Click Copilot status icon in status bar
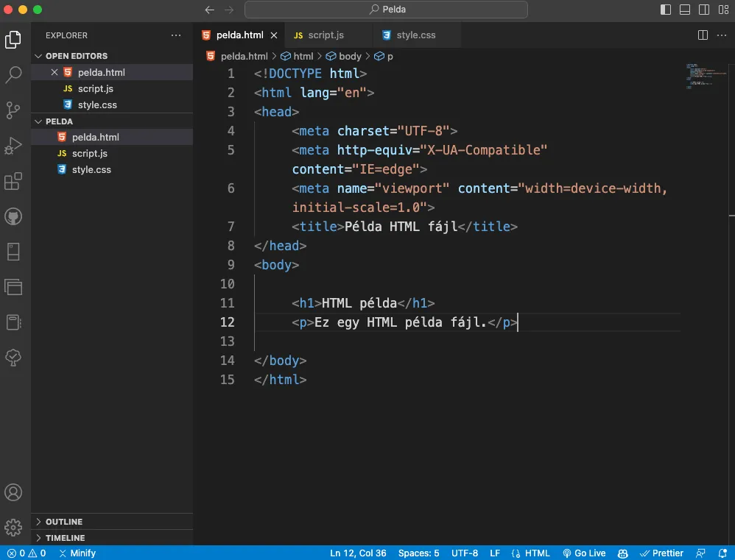 [622, 553]
